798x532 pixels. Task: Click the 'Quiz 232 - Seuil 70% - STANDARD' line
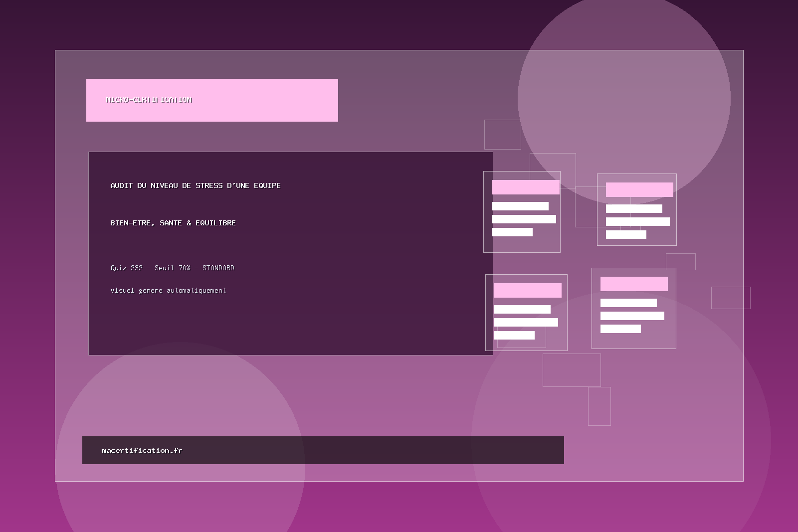[172, 268]
